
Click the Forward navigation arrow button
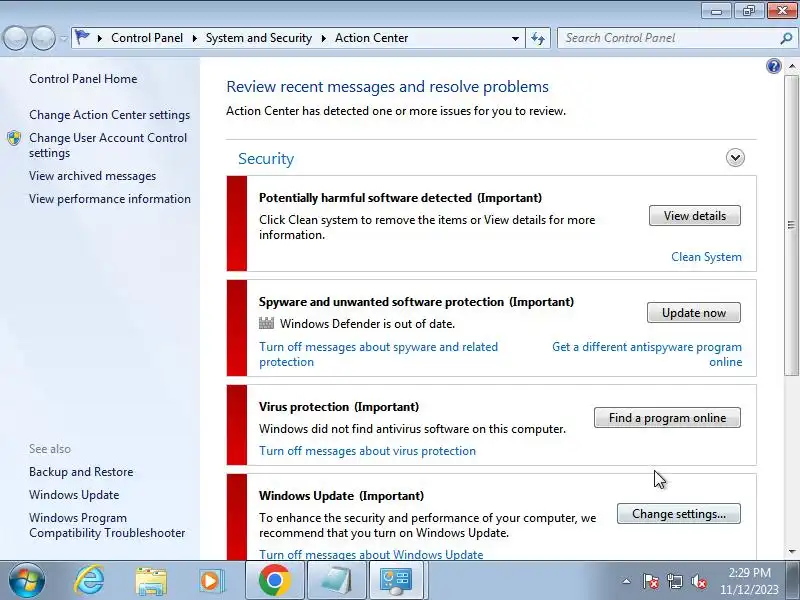tap(43, 38)
